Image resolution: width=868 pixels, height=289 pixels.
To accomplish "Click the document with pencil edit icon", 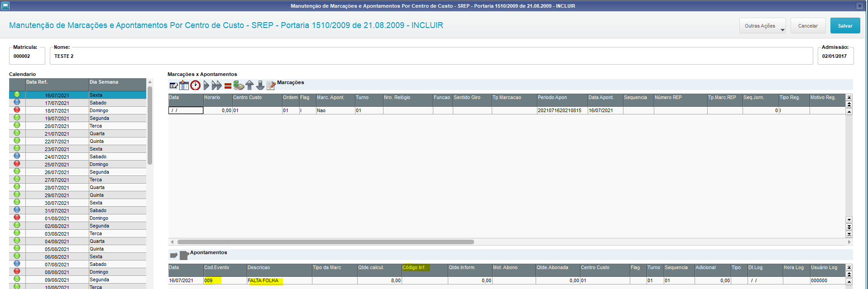I will (x=271, y=85).
